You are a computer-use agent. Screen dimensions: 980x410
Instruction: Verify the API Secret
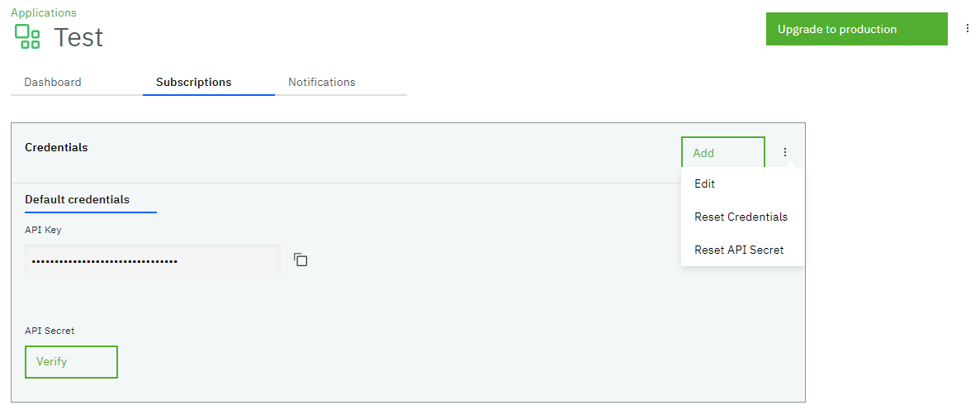[71, 362]
